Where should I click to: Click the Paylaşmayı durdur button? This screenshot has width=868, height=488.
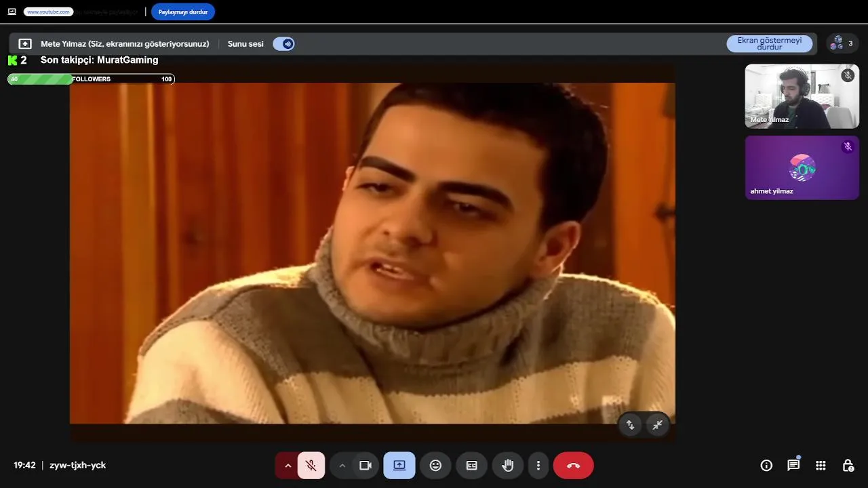183,12
